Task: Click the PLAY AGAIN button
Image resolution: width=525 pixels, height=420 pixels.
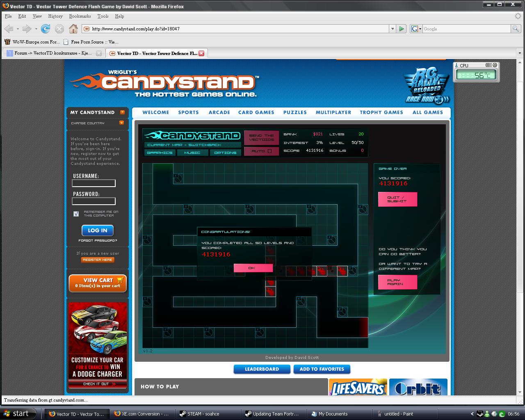Action: click(397, 282)
